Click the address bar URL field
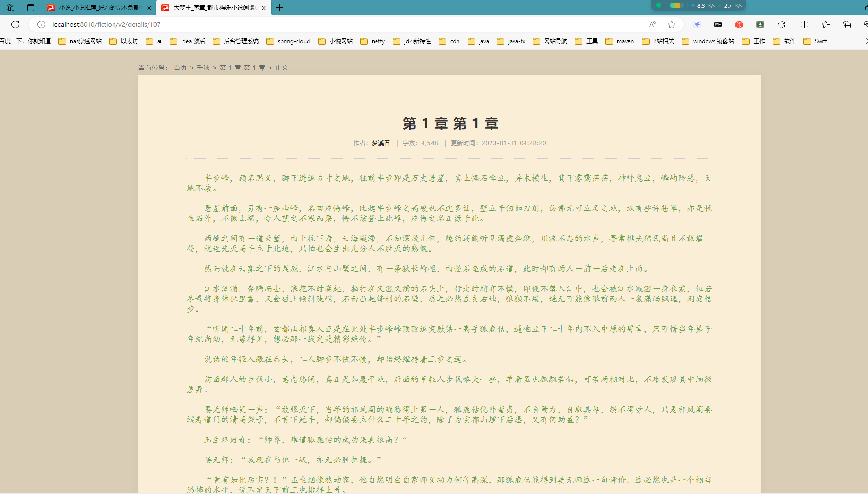This screenshot has width=868, height=494. 335,24
